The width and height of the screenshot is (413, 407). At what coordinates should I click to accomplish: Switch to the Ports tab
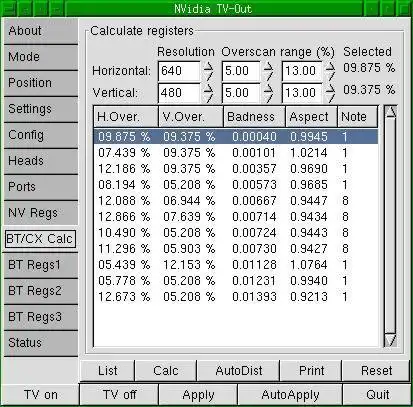pyautogui.click(x=41, y=187)
